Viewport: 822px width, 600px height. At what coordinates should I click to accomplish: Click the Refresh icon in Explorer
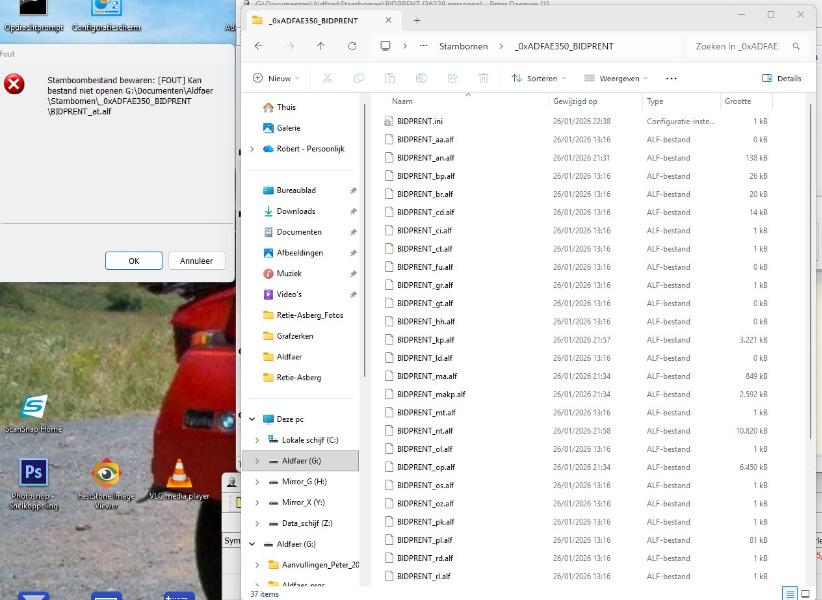click(352, 46)
